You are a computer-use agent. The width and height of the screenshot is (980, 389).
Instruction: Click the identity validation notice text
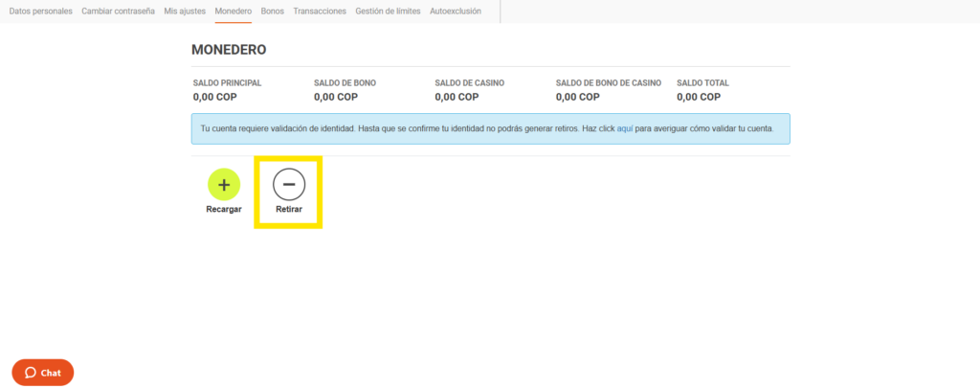487,128
